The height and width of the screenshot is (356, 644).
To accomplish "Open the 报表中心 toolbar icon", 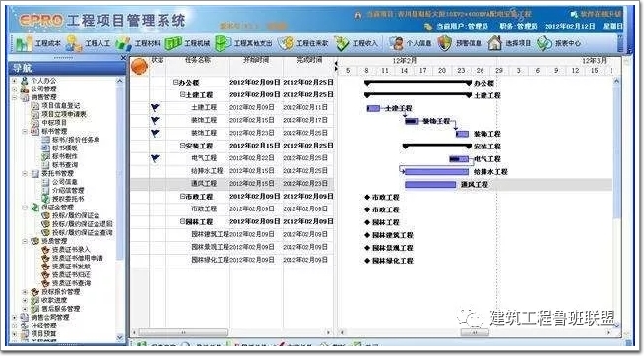I will point(545,43).
